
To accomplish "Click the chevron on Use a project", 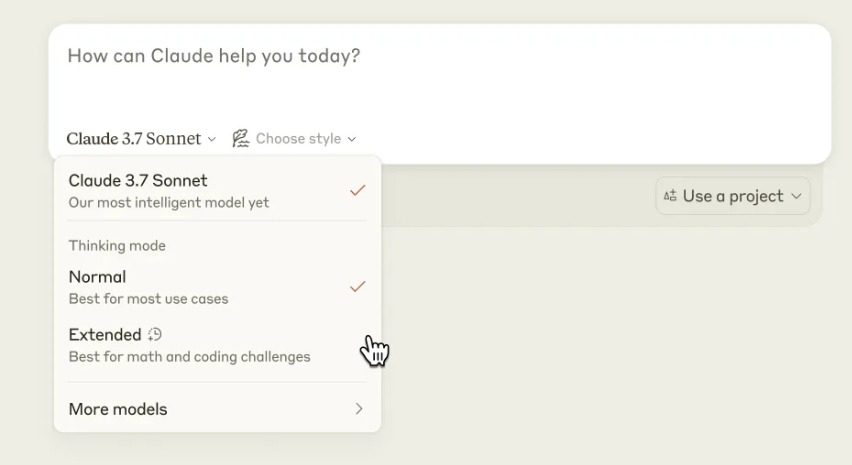I will [797, 196].
